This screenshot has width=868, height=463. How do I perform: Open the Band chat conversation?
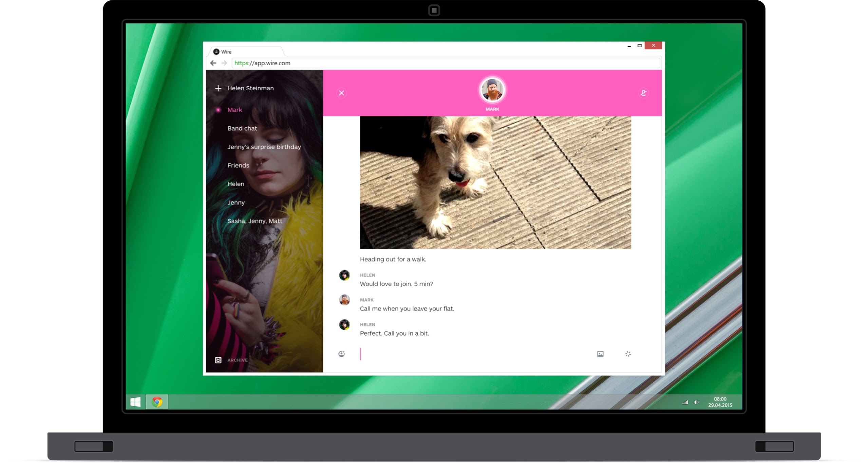242,128
